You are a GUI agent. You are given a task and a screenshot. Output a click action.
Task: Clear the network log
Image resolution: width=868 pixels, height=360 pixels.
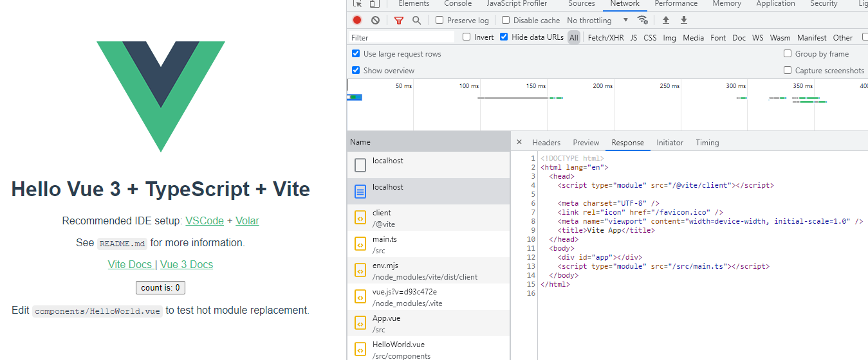tap(375, 21)
